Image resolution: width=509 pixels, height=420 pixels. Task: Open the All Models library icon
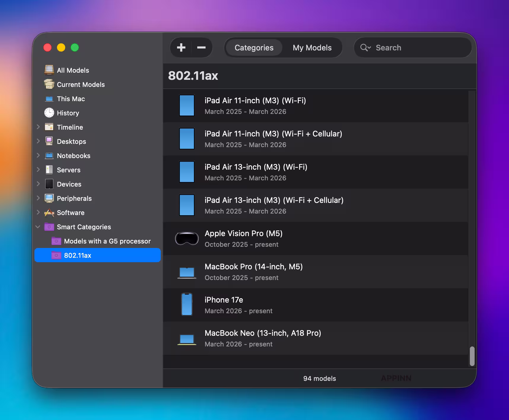pos(49,70)
